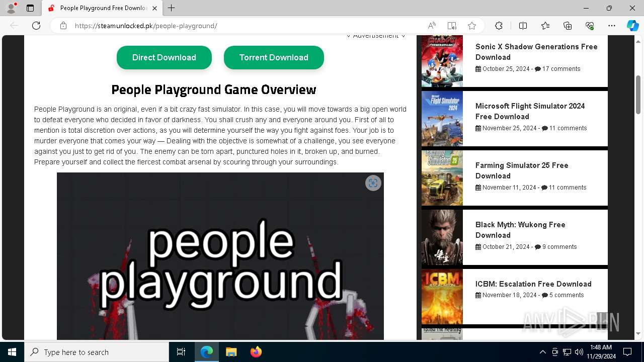Open 9 comments on Black Myth post
This screenshot has width=644, height=362.
click(x=555, y=247)
